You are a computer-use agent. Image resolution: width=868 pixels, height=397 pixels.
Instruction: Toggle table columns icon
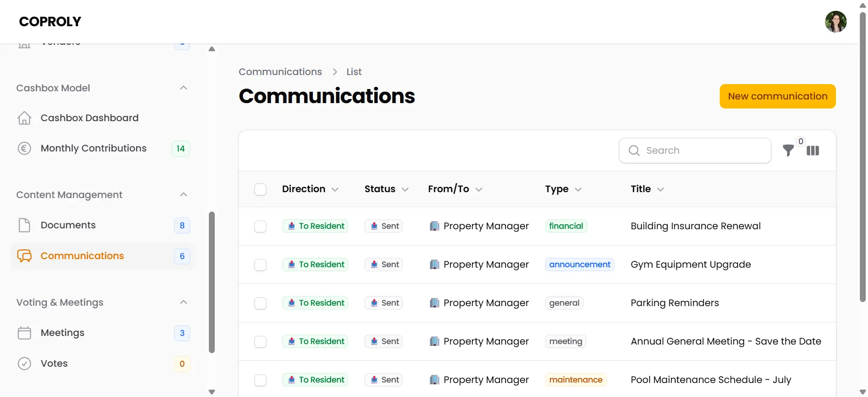(813, 151)
